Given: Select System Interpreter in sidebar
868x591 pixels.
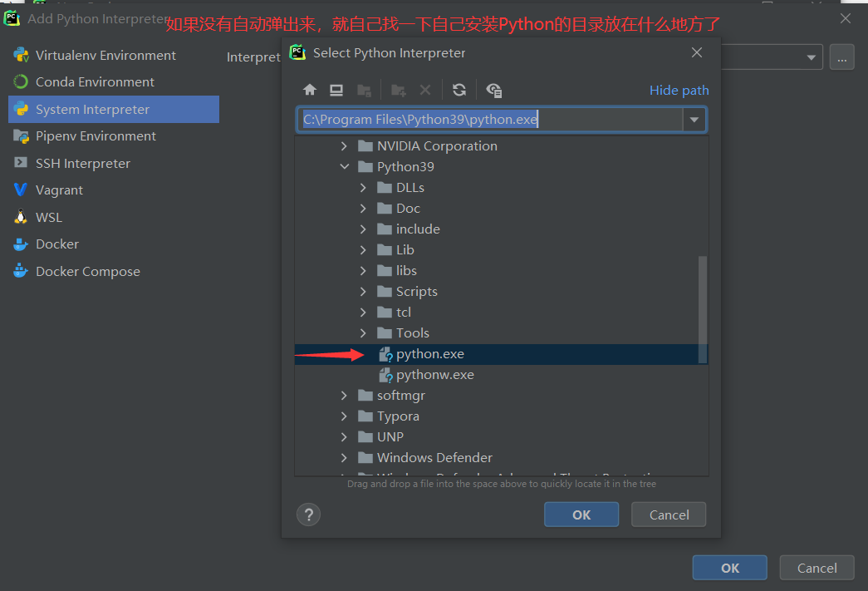Looking at the screenshot, I should click(114, 109).
